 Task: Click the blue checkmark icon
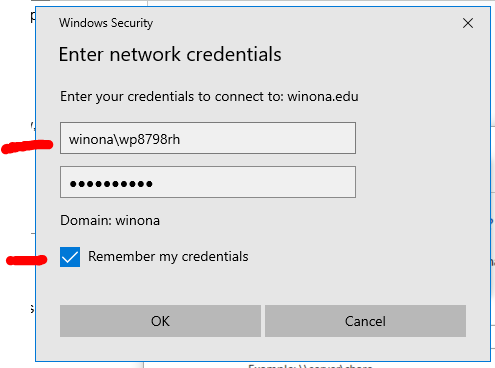[70, 257]
